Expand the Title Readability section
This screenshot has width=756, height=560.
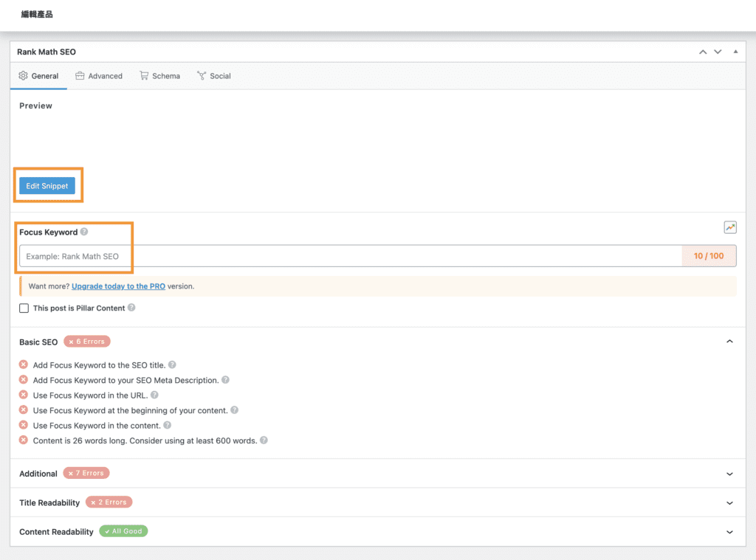click(x=729, y=502)
